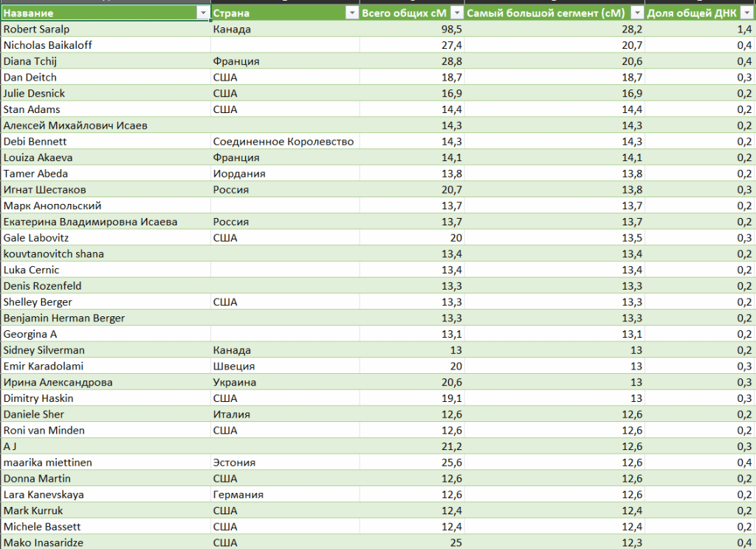Image resolution: width=756 pixels, height=549 pixels.
Task: Click Иордания in the Страна column
Action: click(238, 174)
